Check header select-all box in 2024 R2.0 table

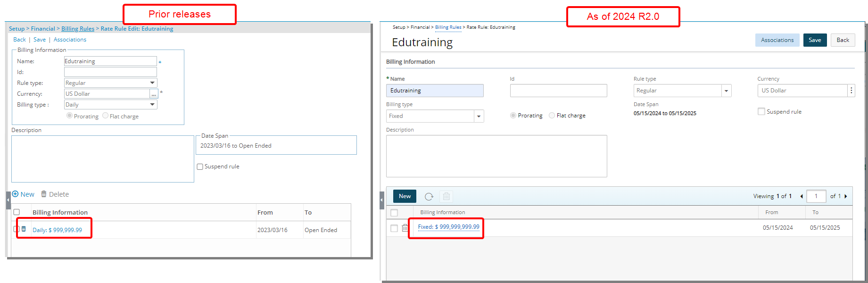coord(394,213)
